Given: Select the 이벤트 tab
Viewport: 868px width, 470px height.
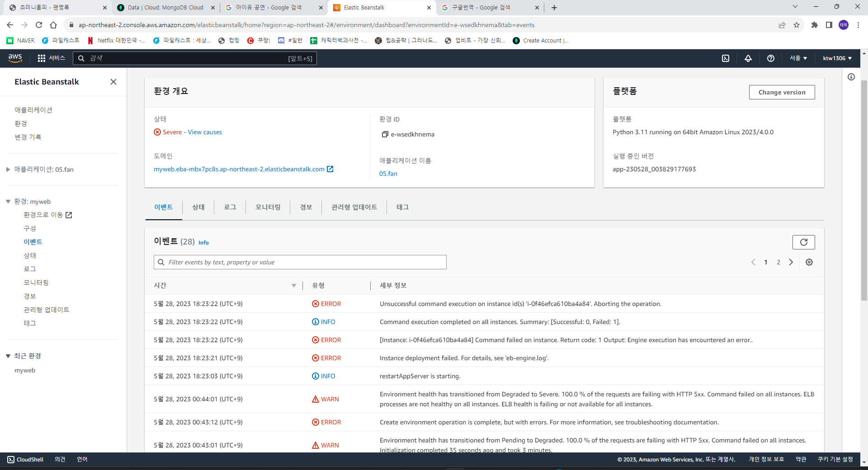Looking at the screenshot, I should (164, 207).
